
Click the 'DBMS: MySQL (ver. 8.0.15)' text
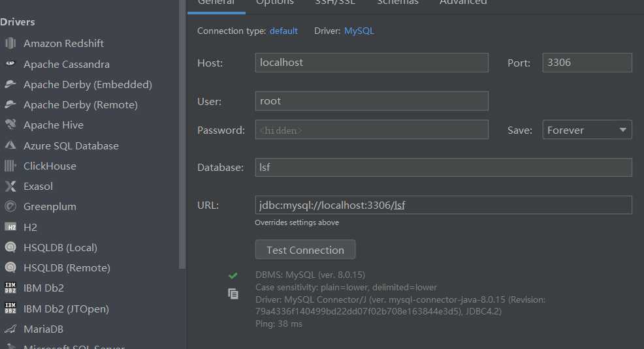tap(310, 275)
